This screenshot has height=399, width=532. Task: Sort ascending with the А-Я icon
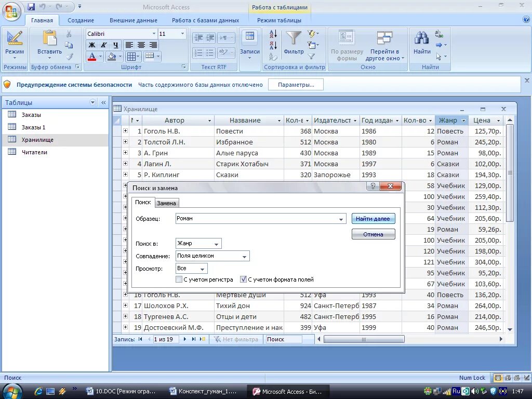click(273, 34)
